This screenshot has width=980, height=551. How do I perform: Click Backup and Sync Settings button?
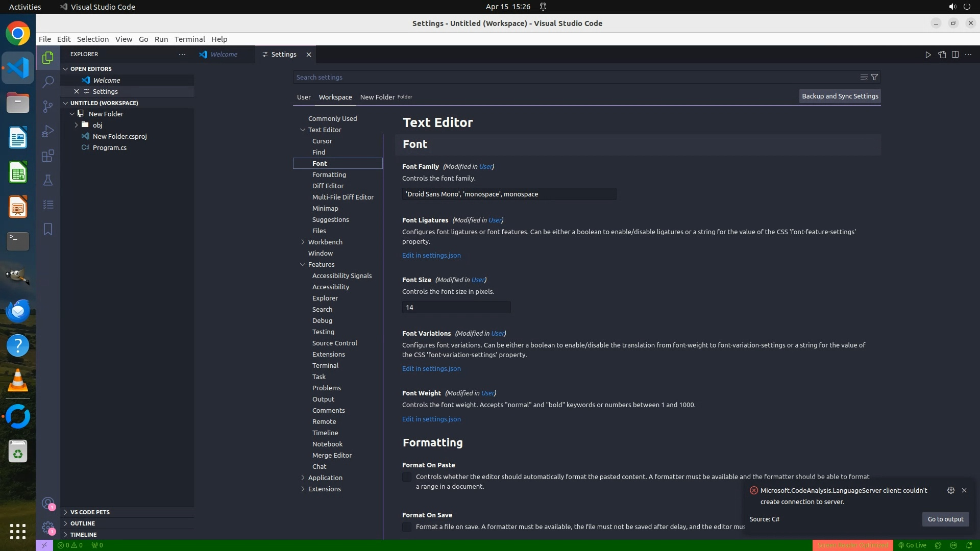(x=840, y=96)
